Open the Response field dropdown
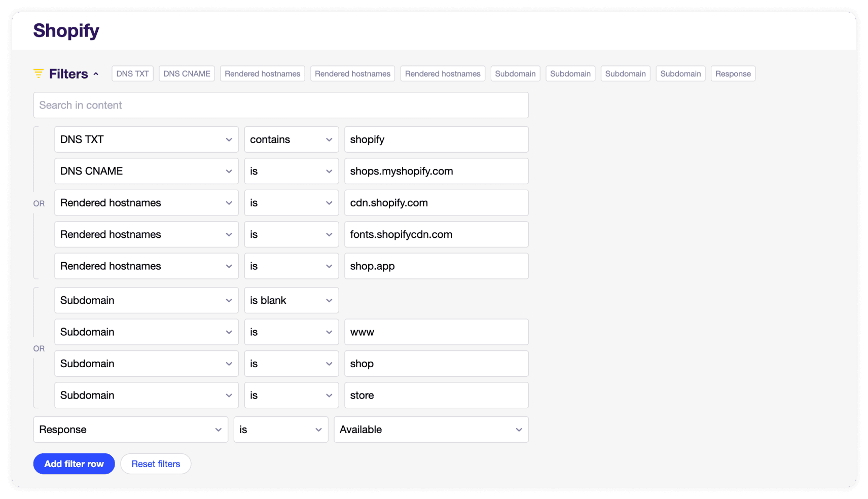The width and height of the screenshot is (868, 499). click(x=131, y=430)
